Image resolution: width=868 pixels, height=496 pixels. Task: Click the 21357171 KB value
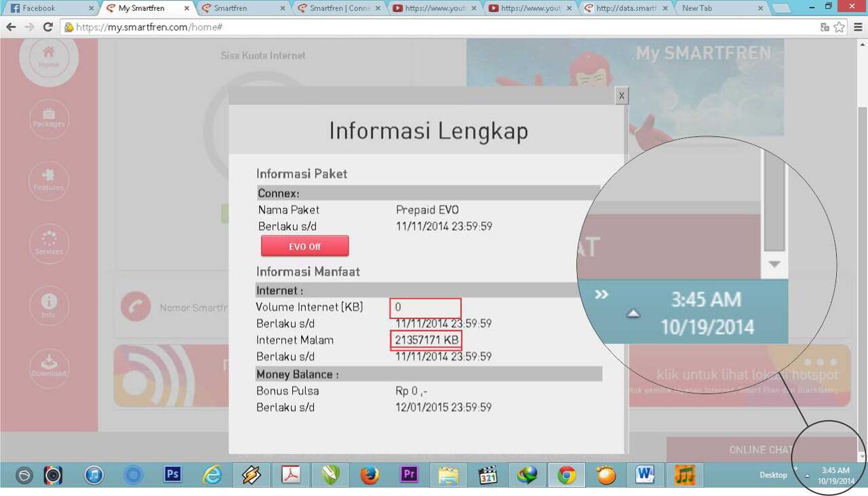427,339
